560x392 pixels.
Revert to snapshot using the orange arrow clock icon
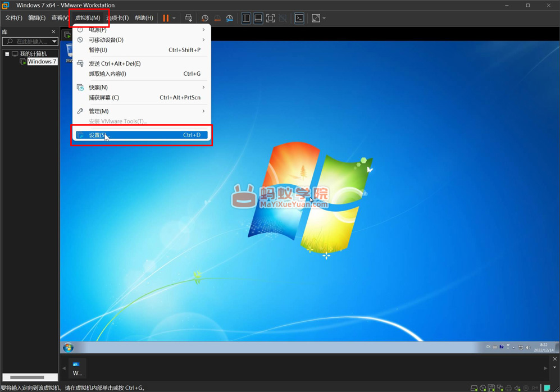[217, 18]
